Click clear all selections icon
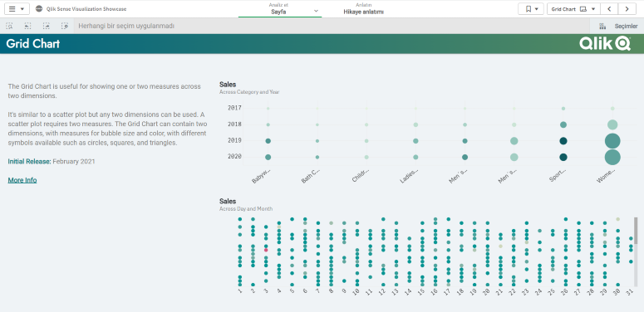This screenshot has height=312, width=644. 65,26
